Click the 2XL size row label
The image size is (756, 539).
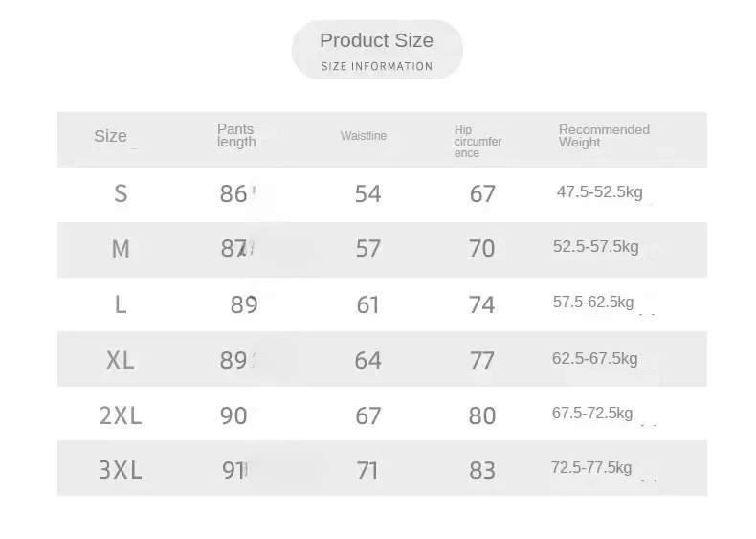pos(121,416)
